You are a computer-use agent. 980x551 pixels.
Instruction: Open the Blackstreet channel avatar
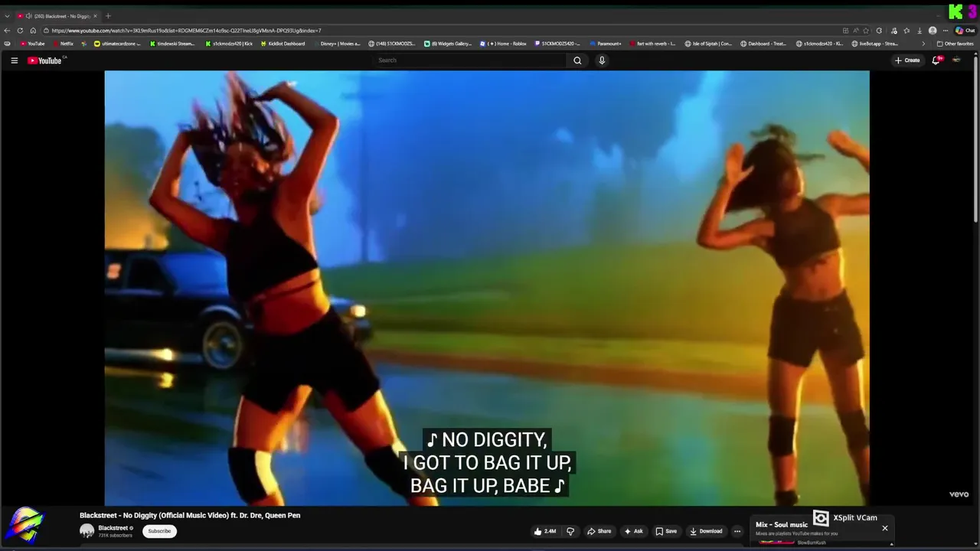pyautogui.click(x=87, y=531)
